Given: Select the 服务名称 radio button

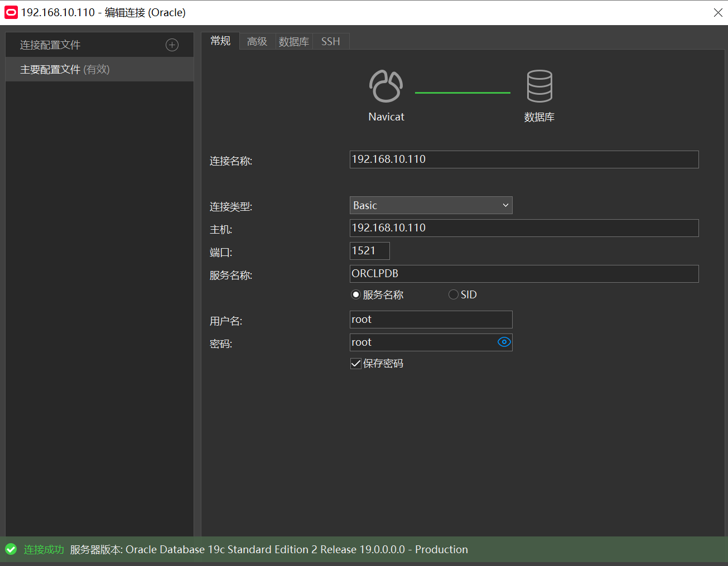Looking at the screenshot, I should pyautogui.click(x=355, y=294).
